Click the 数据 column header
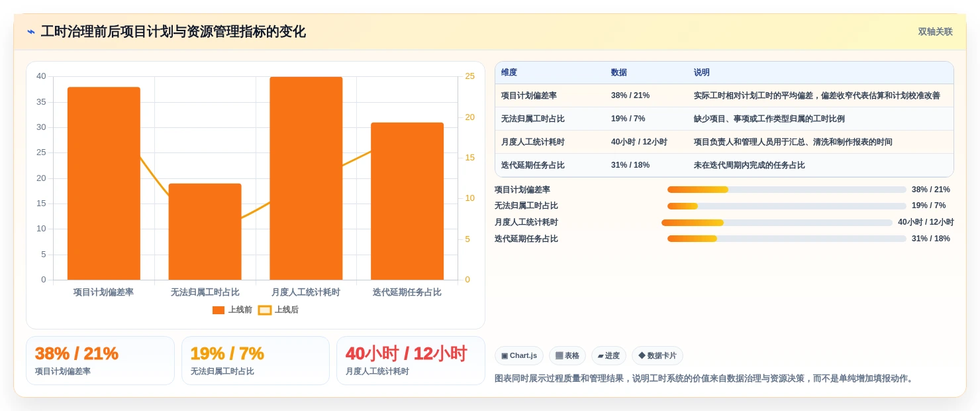This screenshot has height=411, width=980. click(619, 72)
